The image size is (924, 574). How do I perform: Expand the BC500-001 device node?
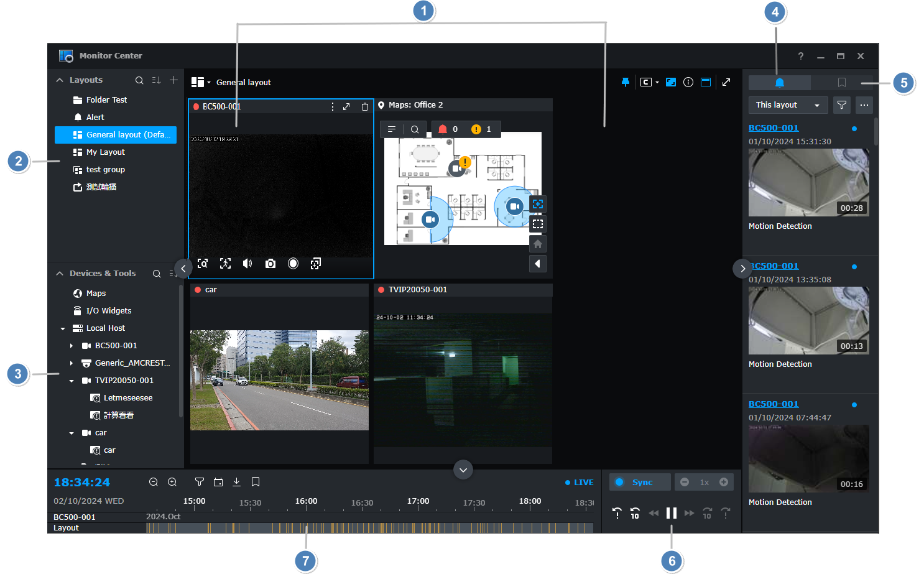72,346
